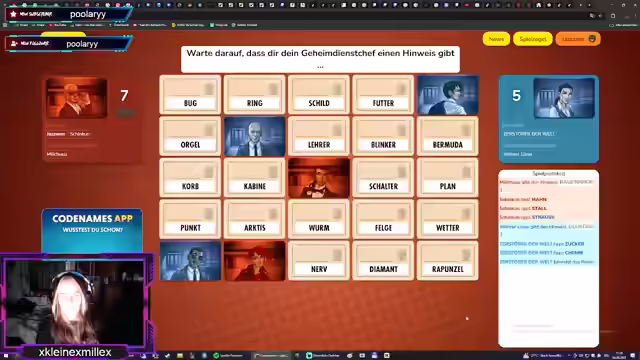The image size is (640, 360).
Task: Click the revealed blue agent card in the bottom row
Action: pos(190,261)
